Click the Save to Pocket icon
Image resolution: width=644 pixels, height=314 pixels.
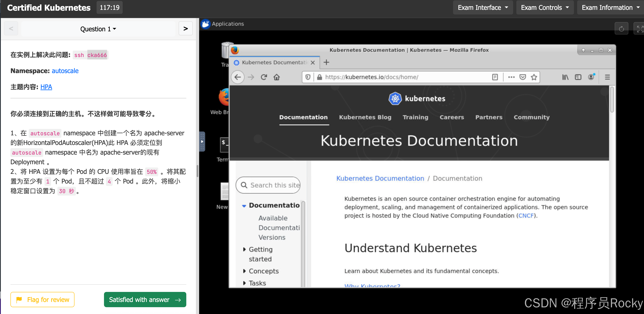tap(523, 77)
